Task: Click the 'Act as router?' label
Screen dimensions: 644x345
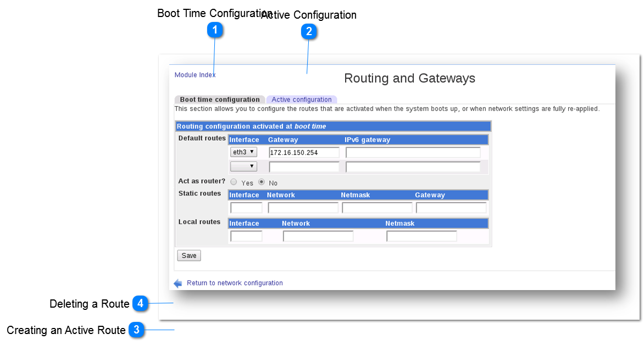Action: click(x=202, y=181)
